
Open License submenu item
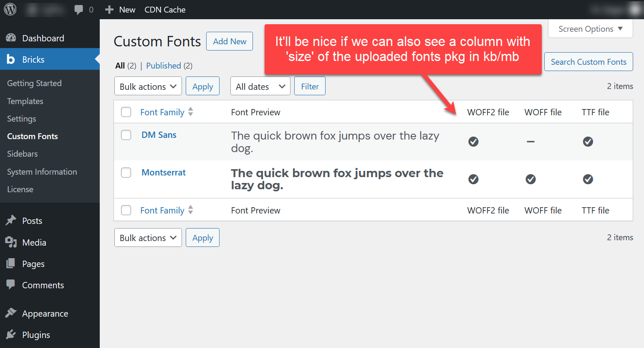20,189
